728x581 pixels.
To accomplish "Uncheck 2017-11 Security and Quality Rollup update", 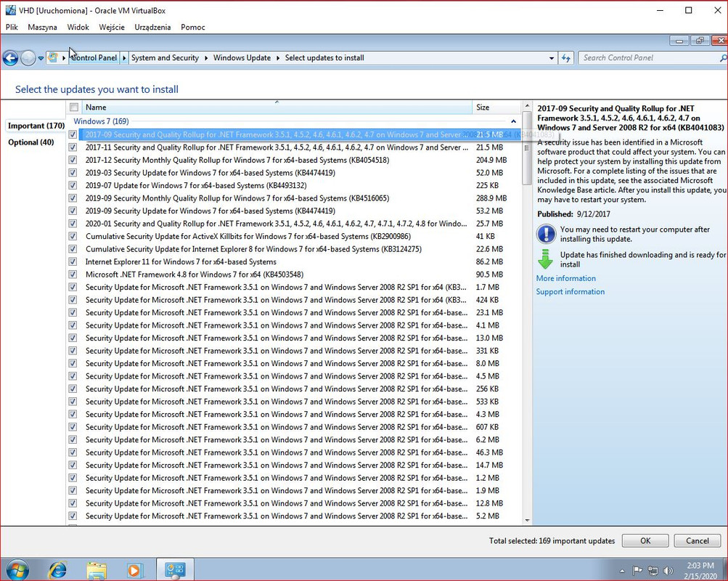I will 73,147.
